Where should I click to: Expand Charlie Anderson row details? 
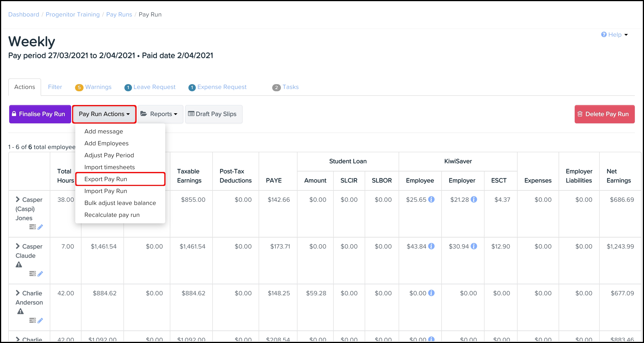[x=17, y=293]
